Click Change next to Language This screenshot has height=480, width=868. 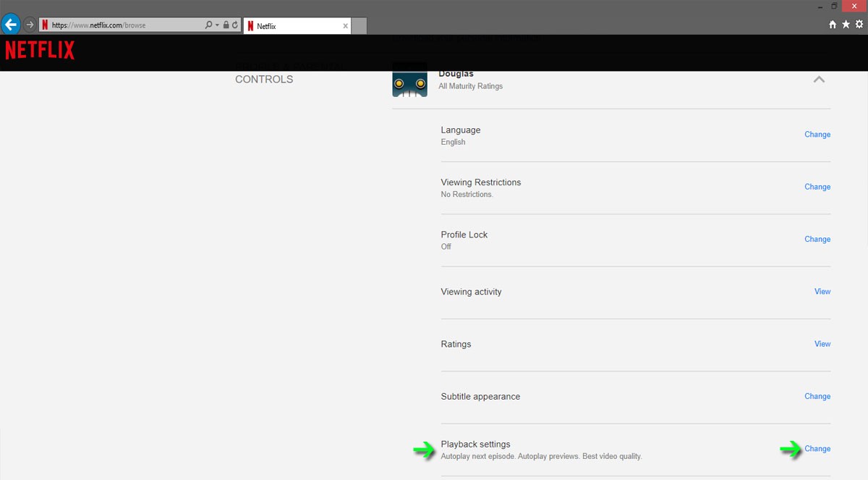pos(817,135)
